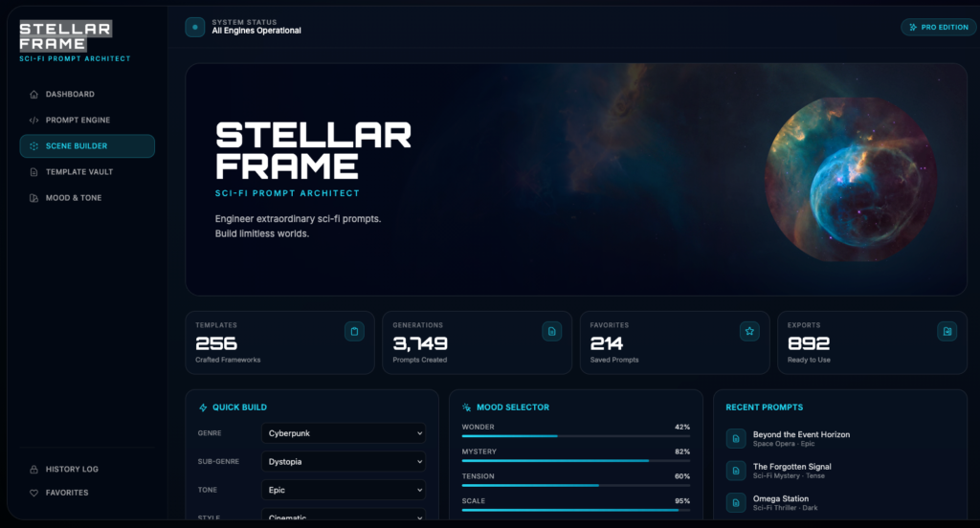Click The Forgotten Signal file icon
The width and height of the screenshot is (980, 528).
736,471
